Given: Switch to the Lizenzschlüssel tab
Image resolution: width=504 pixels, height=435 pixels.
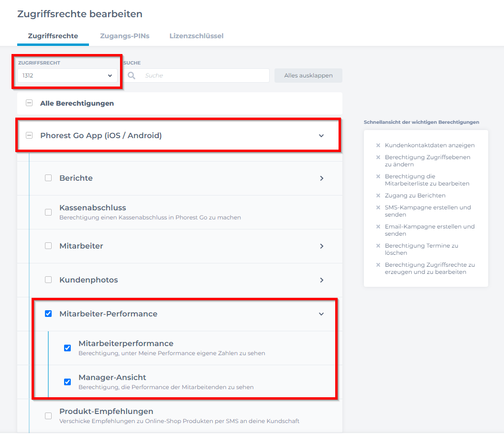Looking at the screenshot, I should point(197,36).
